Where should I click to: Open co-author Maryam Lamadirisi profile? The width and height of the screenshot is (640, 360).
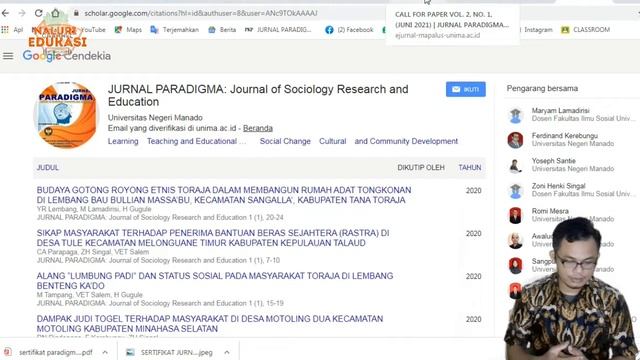coord(560,111)
